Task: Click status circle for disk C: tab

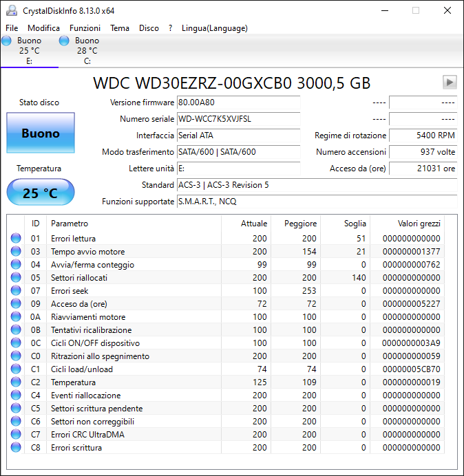Action: coord(64,41)
